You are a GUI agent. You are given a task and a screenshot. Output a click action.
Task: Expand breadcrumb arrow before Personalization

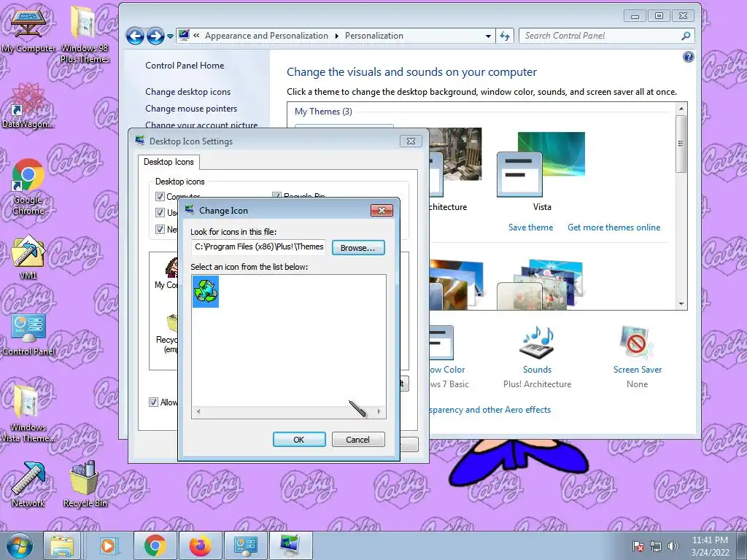(337, 36)
